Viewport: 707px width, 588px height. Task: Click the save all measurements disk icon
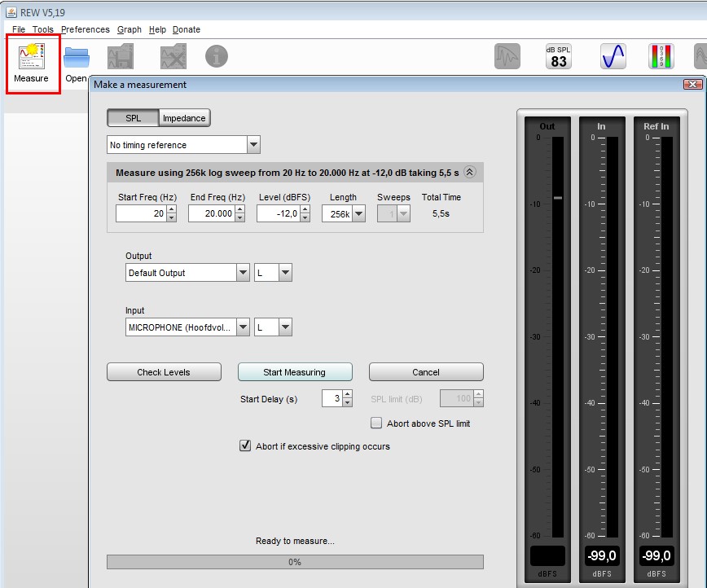121,57
